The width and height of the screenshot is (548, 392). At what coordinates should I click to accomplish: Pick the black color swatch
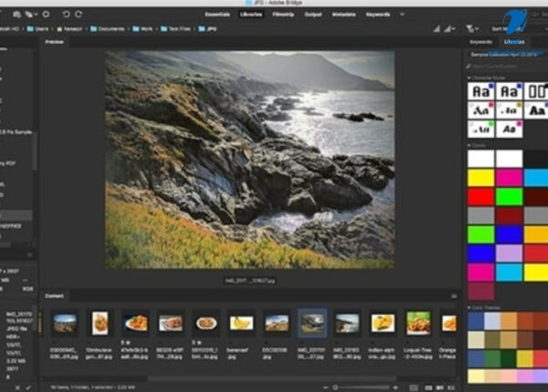pos(536,159)
